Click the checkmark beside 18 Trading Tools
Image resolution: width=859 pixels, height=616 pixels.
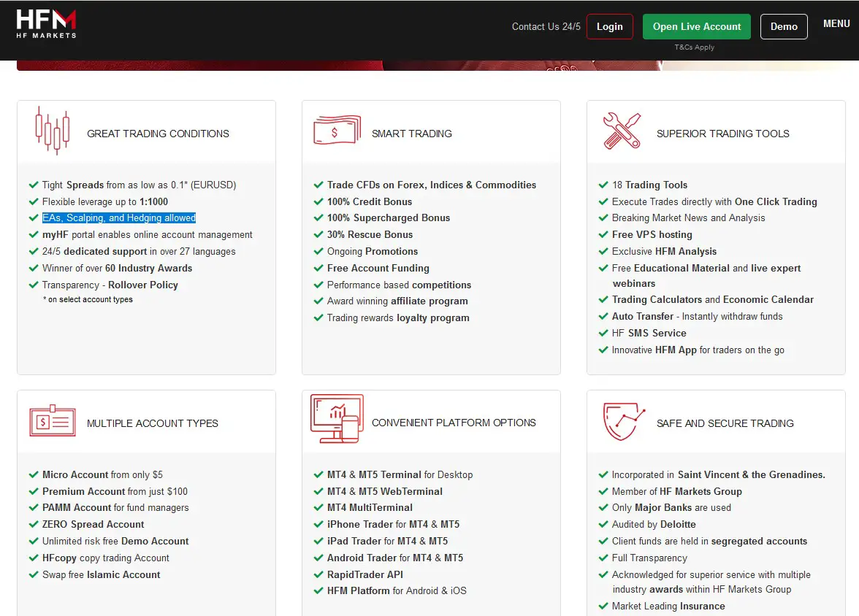pos(603,185)
